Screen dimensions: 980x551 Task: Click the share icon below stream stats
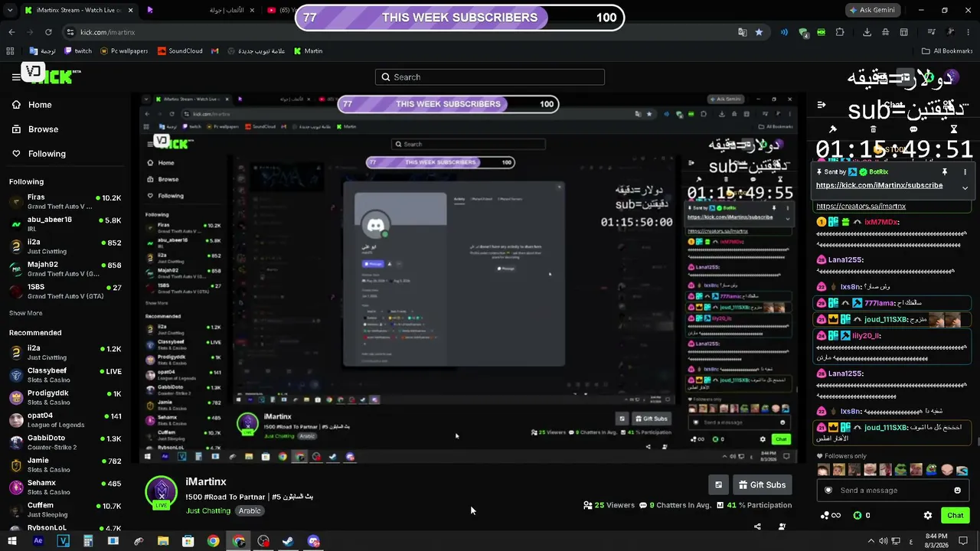pyautogui.click(x=757, y=527)
